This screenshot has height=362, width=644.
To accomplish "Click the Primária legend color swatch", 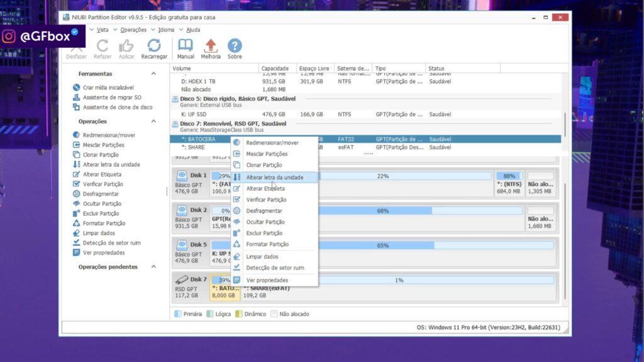I will 177,314.
